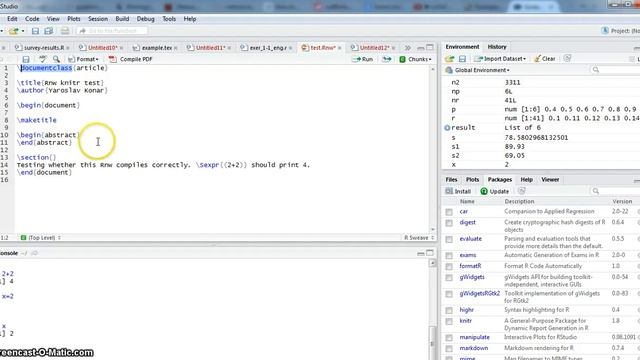640x360 pixels.
Task: Open an existing file icon
Action: point(13,31)
